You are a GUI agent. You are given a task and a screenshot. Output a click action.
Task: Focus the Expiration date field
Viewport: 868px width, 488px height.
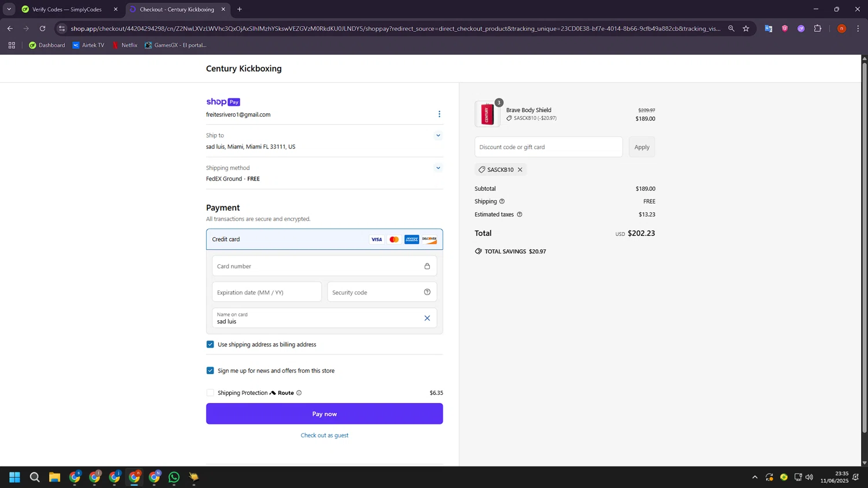(x=267, y=292)
